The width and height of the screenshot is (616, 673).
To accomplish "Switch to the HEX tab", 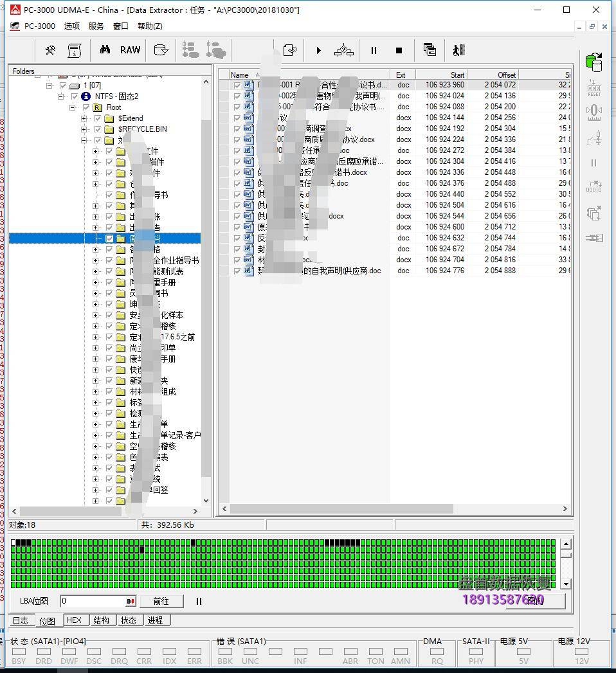I will tap(75, 620).
